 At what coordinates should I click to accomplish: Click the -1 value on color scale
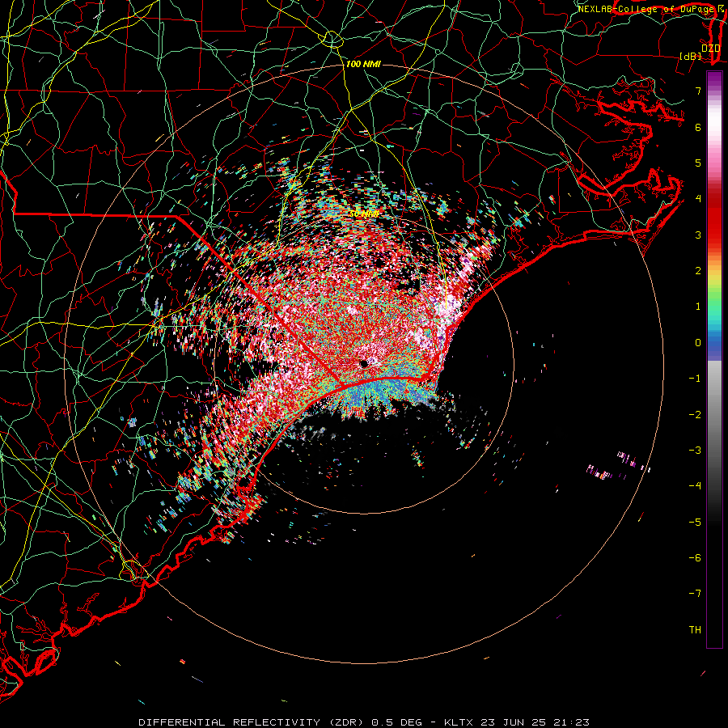pos(695,379)
